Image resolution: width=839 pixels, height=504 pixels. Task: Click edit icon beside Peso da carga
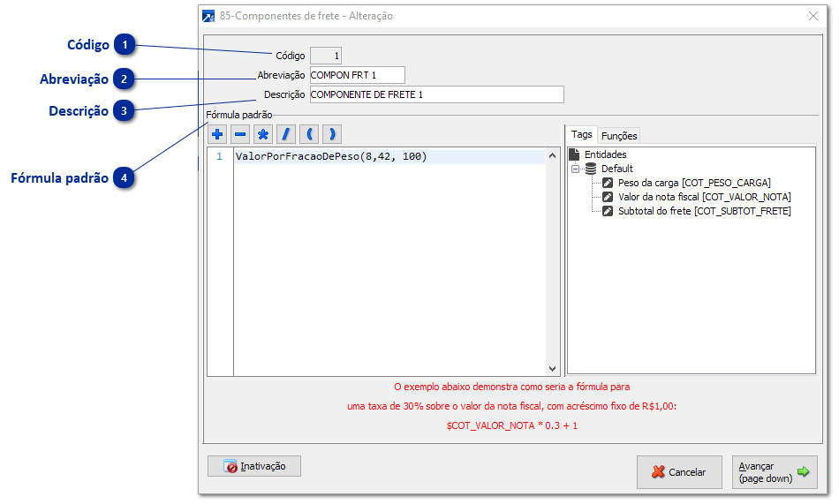click(x=608, y=183)
